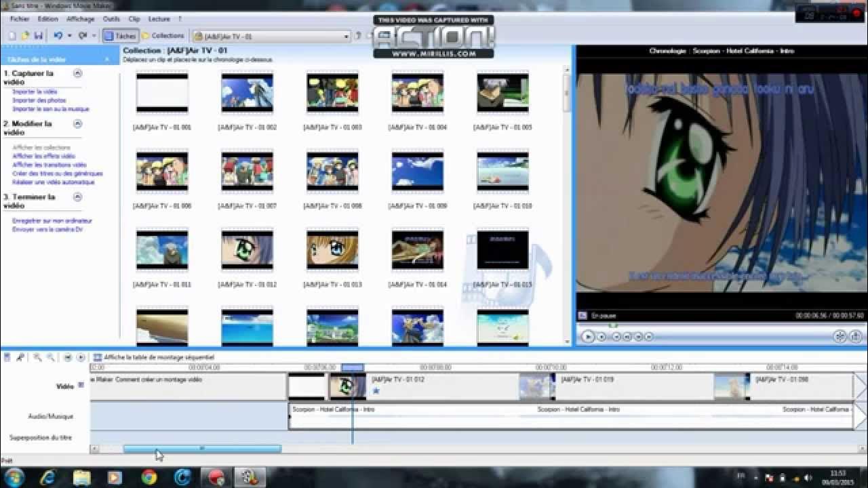This screenshot has width=868, height=488.
Task: Click the Forward (jump to end) button
Action: [649, 336]
